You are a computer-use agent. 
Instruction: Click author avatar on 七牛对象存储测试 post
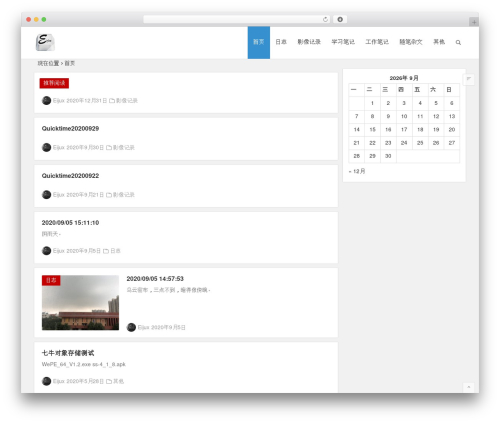[46, 381]
